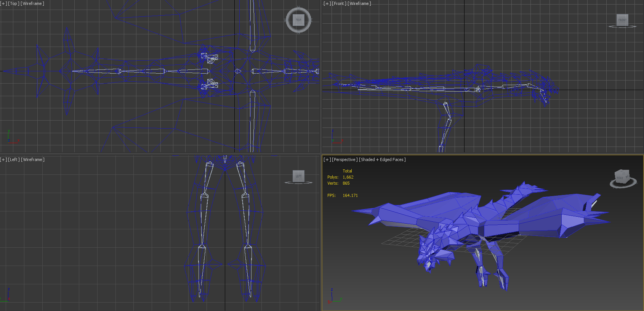Click the LEFT face of the ViewCube
The image size is (644, 311).
(x=298, y=176)
